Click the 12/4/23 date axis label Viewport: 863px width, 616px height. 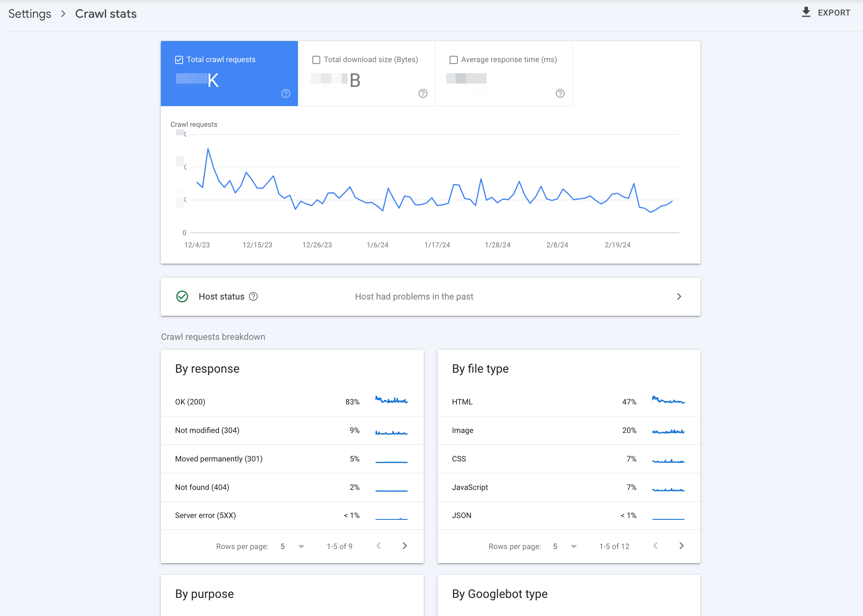pos(197,245)
